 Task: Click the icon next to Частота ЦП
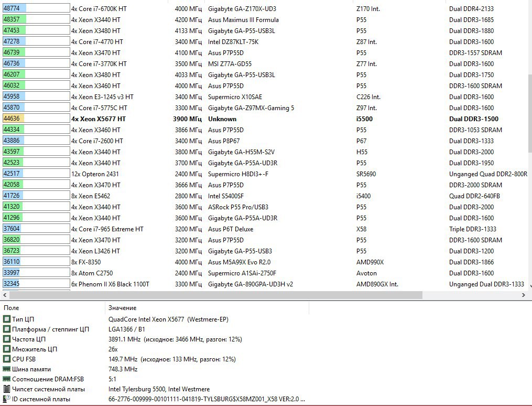pyautogui.click(x=6, y=339)
